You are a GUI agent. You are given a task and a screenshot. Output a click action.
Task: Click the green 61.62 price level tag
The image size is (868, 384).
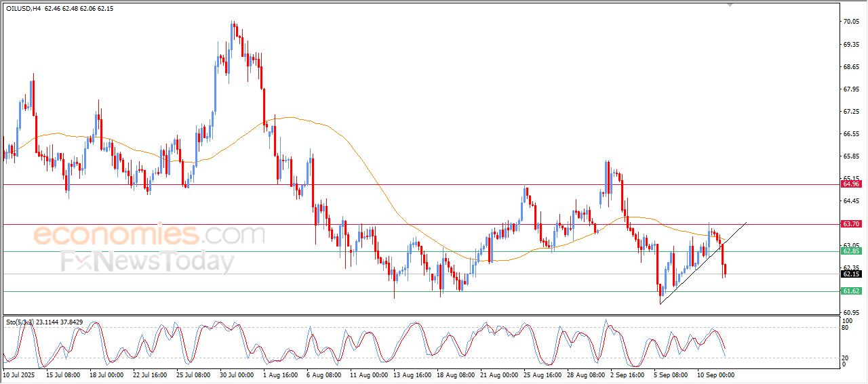(850, 291)
